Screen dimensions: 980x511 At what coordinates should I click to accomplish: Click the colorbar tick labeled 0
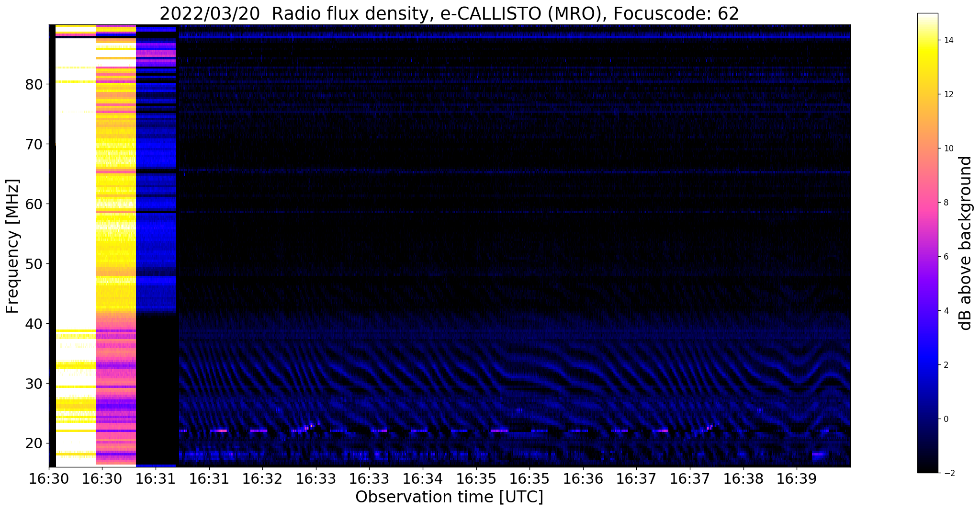tap(946, 419)
